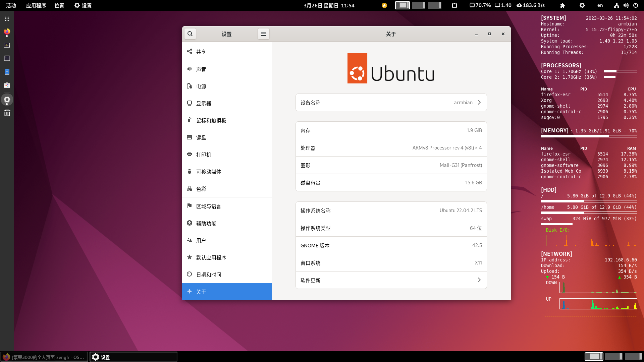Click the extensions puzzle icon in top bar
Image resolution: width=644 pixels, height=362 pixels.
pyautogui.click(x=563, y=5)
